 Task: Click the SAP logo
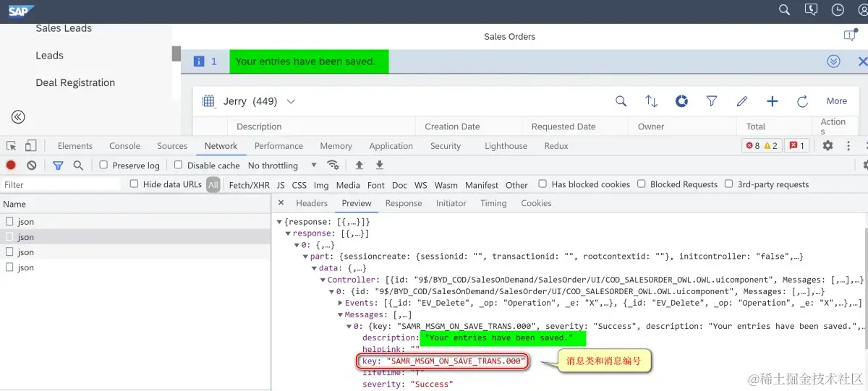21,10
